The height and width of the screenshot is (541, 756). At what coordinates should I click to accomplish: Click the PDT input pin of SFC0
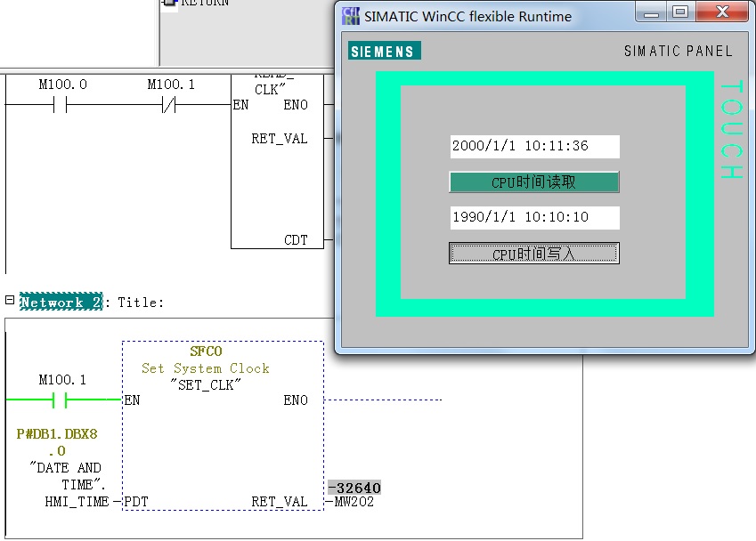click(136, 502)
